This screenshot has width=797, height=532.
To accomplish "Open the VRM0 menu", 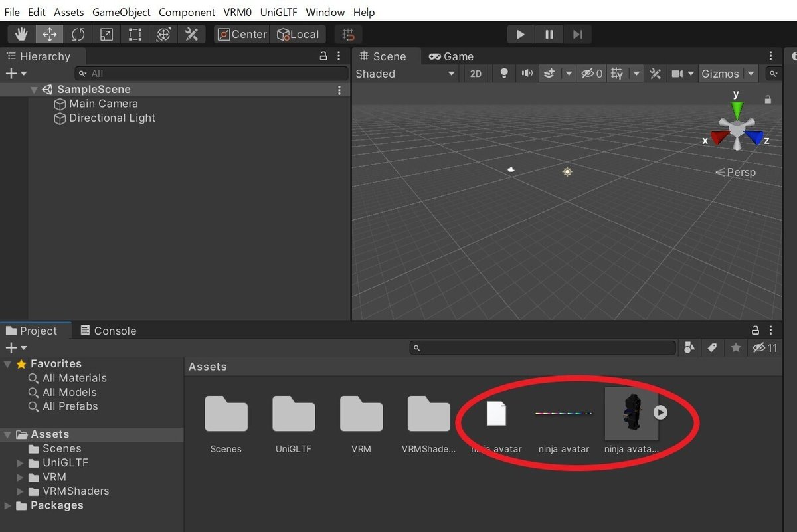I will tap(238, 12).
